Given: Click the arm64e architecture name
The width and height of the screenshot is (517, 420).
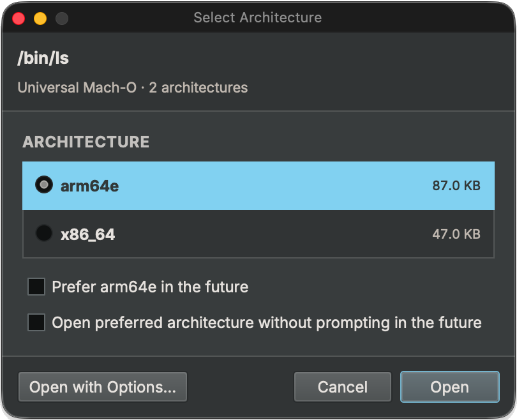Looking at the screenshot, I should click(x=89, y=186).
